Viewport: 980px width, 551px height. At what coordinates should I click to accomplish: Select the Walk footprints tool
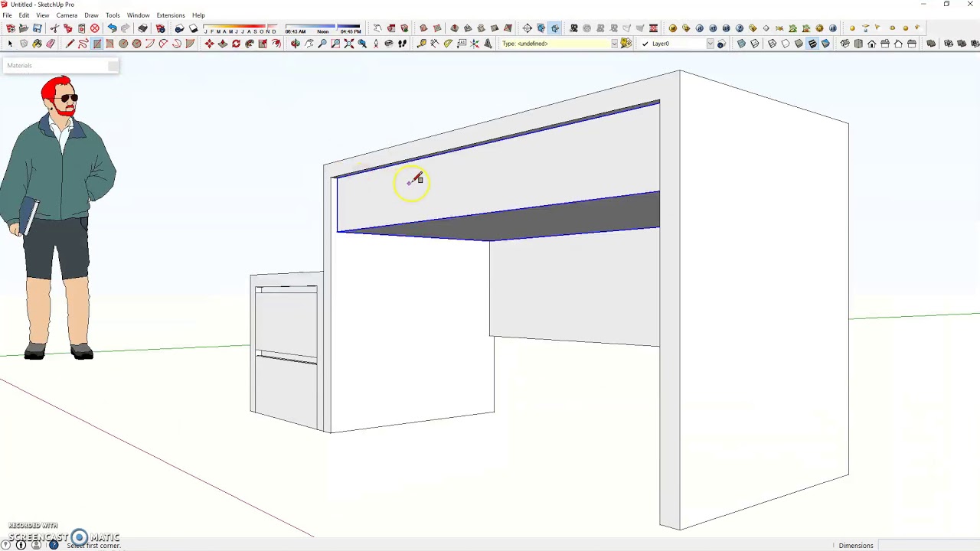[402, 44]
